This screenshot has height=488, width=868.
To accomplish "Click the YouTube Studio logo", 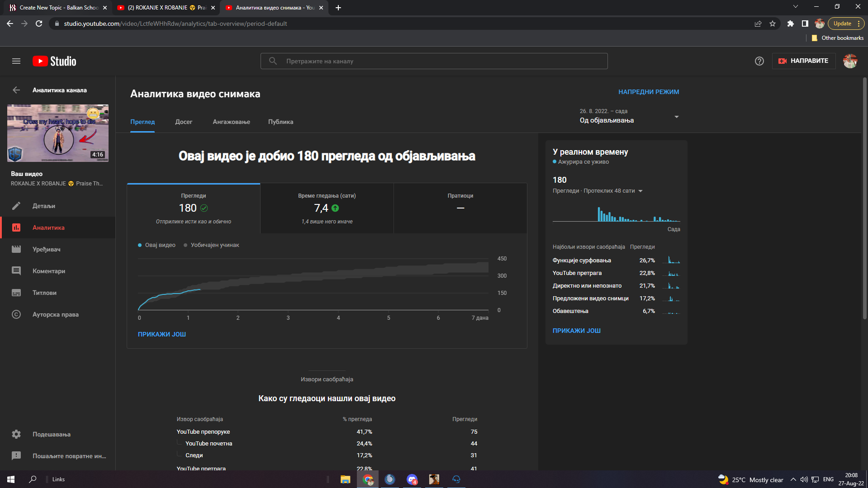I will tap(54, 61).
